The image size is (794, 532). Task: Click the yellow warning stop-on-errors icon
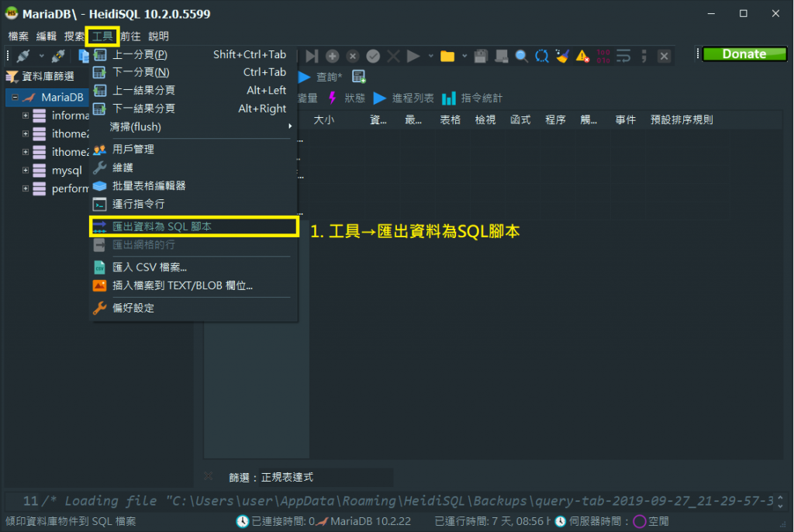coord(582,56)
